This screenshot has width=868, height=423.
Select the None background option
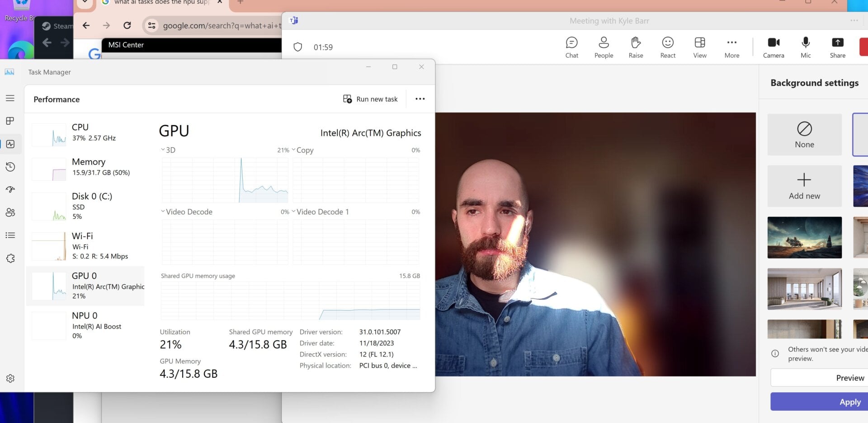804,135
